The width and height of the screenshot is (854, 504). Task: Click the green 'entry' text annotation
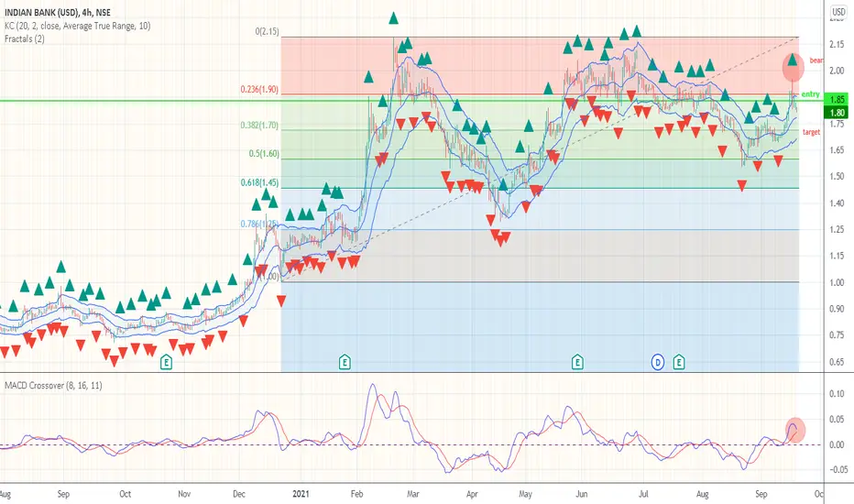click(x=810, y=94)
